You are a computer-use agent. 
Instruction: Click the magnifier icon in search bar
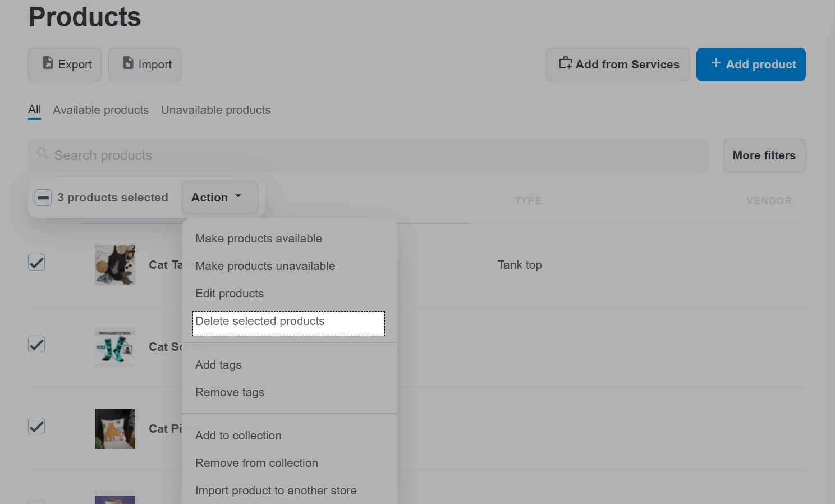point(43,153)
